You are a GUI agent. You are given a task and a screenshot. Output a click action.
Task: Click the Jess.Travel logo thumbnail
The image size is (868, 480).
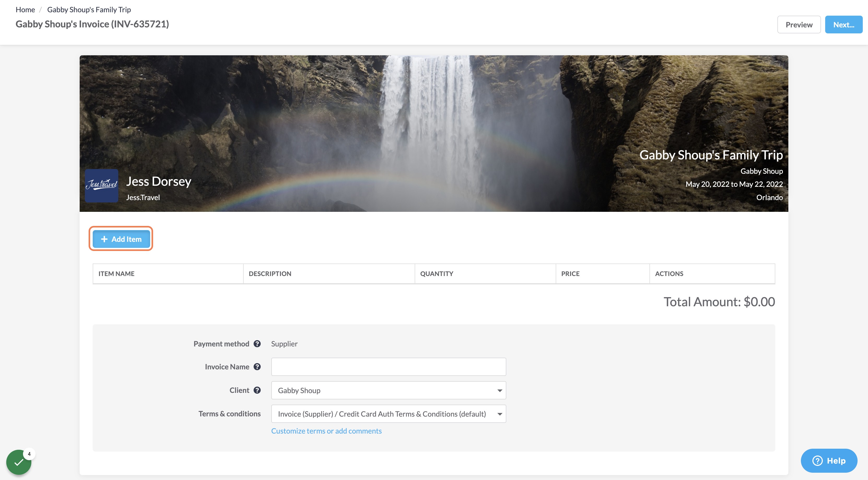[x=101, y=185]
